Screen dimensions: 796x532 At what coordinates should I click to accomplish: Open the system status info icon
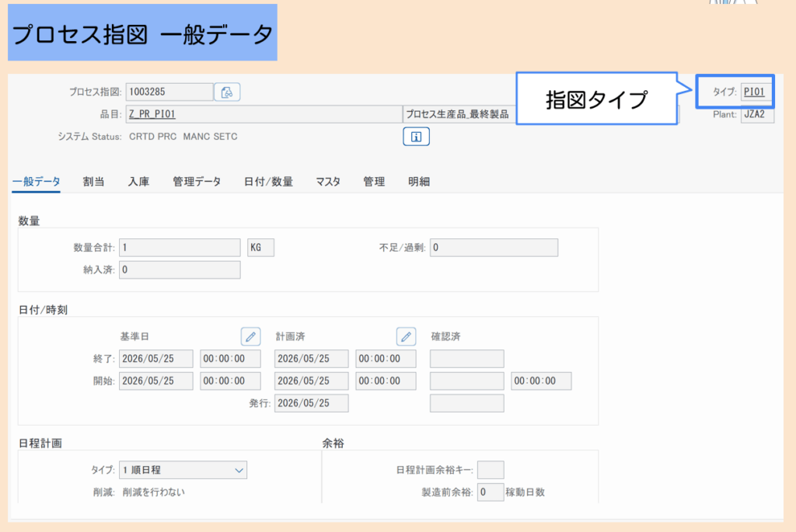coord(417,137)
